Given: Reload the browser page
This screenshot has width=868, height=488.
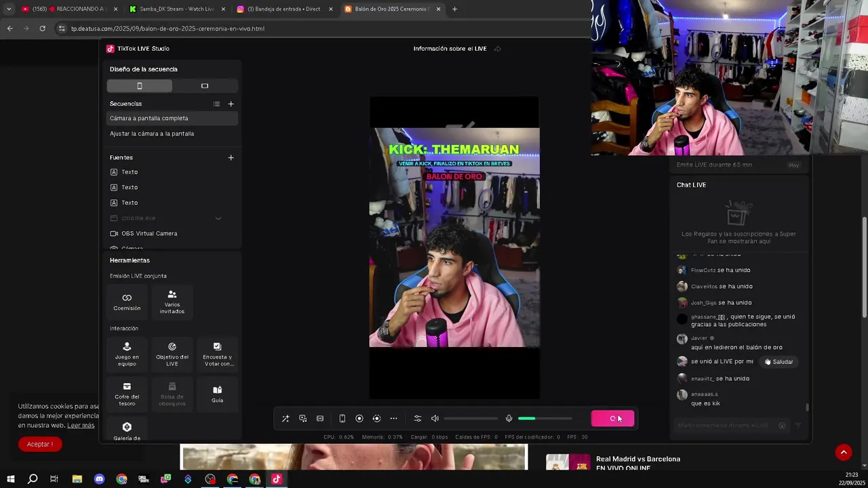Looking at the screenshot, I should click(x=42, y=28).
